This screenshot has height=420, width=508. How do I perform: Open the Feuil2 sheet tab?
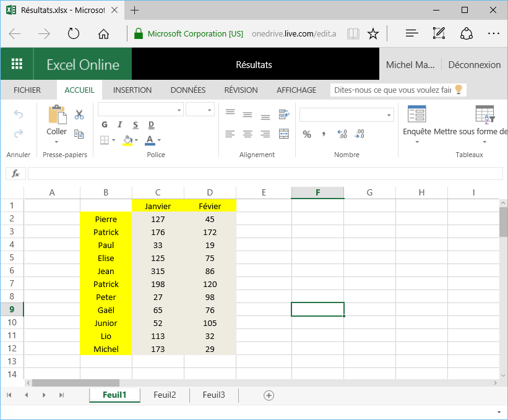[165, 395]
